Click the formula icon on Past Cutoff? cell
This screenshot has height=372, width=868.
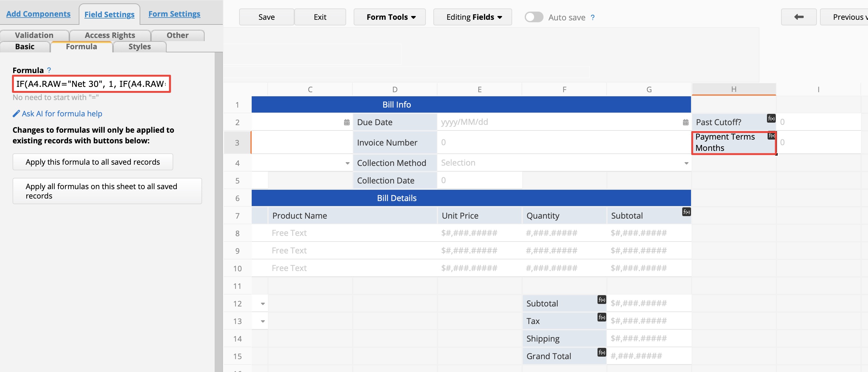[771, 119]
